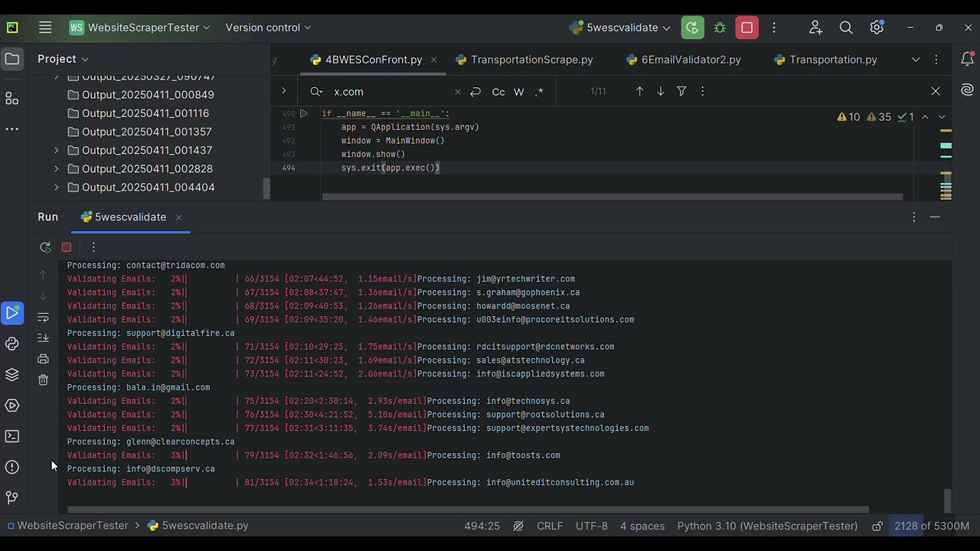Go to previous search occurrence arrow
Image resolution: width=980 pixels, height=551 pixels.
[x=639, y=91]
